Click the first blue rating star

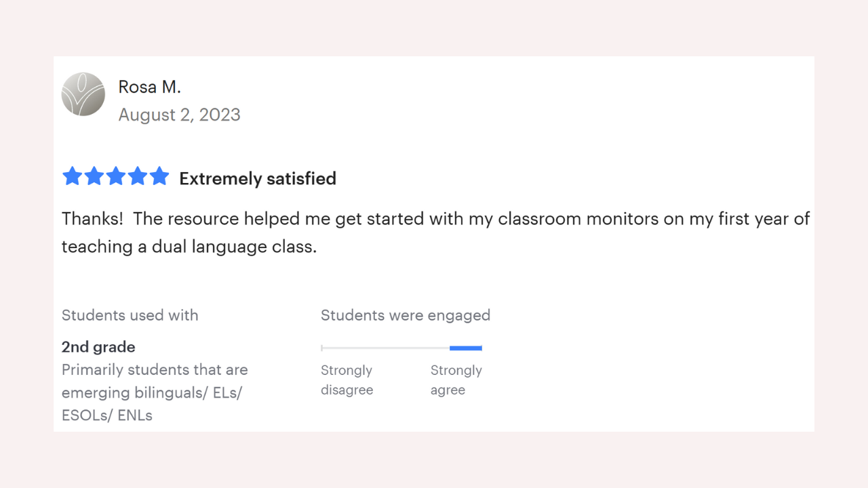[x=72, y=176]
